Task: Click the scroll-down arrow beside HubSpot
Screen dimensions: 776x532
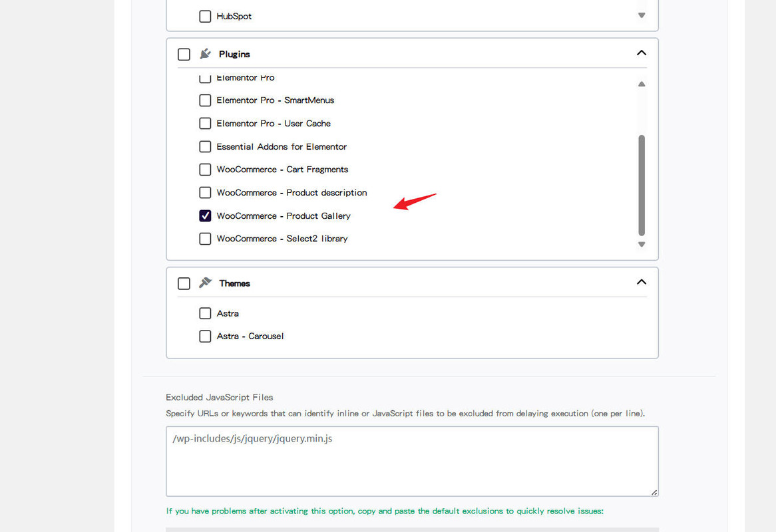Action: [x=642, y=15]
